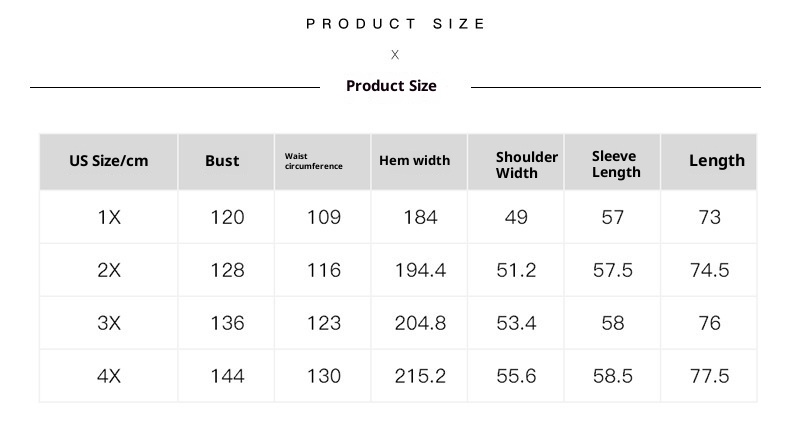790x447 pixels.
Task: Select the "Hem width" column header
Action: click(414, 161)
